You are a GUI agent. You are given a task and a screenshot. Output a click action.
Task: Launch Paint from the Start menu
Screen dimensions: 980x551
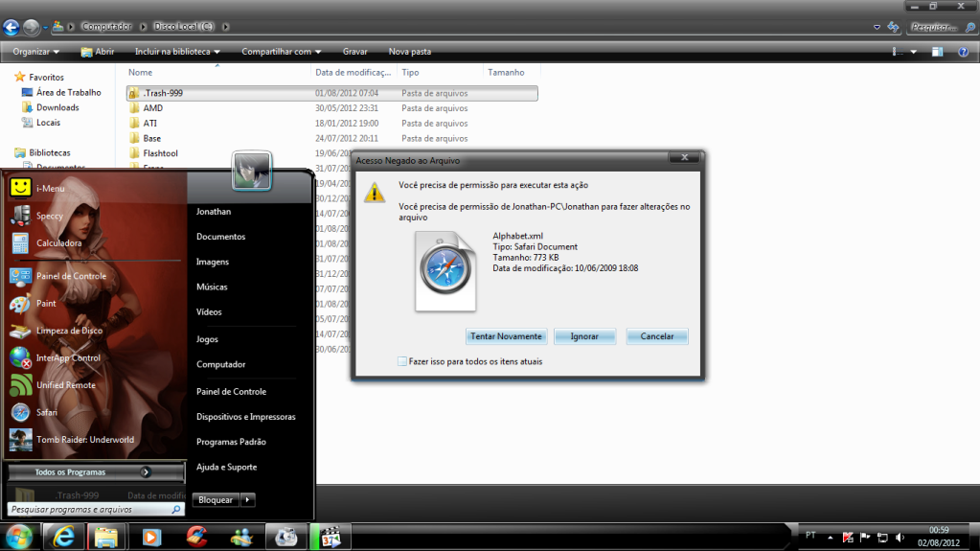coord(46,304)
